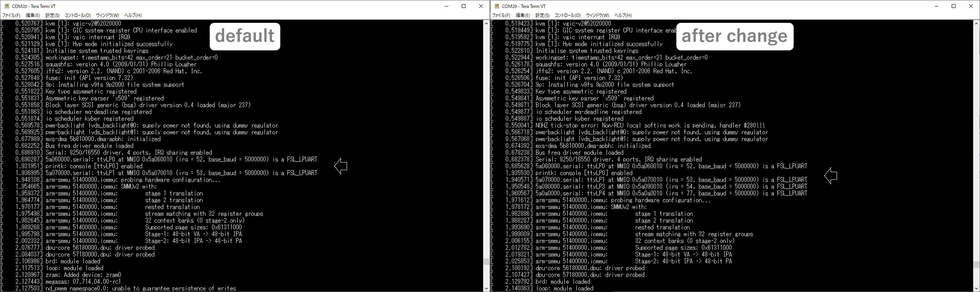Click Tera Term icon in after-change window title bar

click(x=496, y=6)
